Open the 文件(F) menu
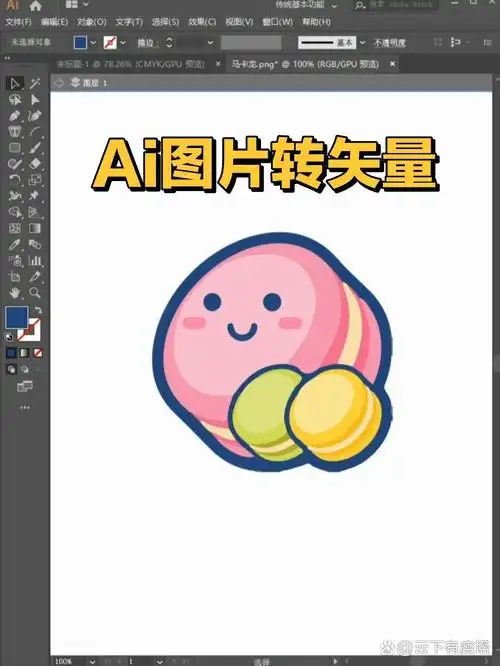The width and height of the screenshot is (500, 666). click(x=18, y=22)
